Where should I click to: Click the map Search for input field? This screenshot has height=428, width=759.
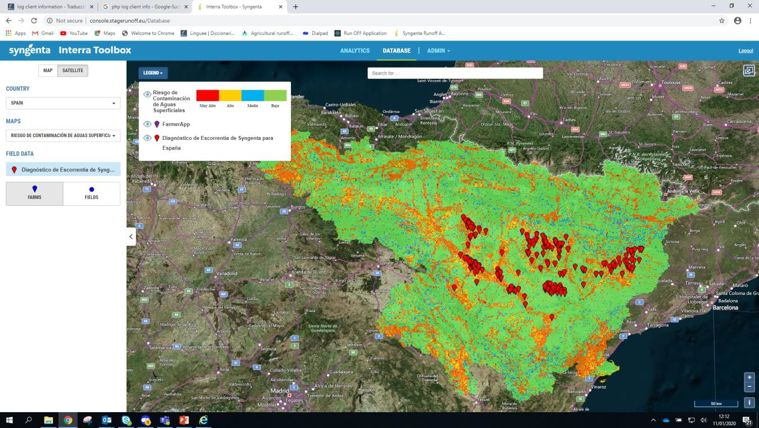click(x=455, y=73)
